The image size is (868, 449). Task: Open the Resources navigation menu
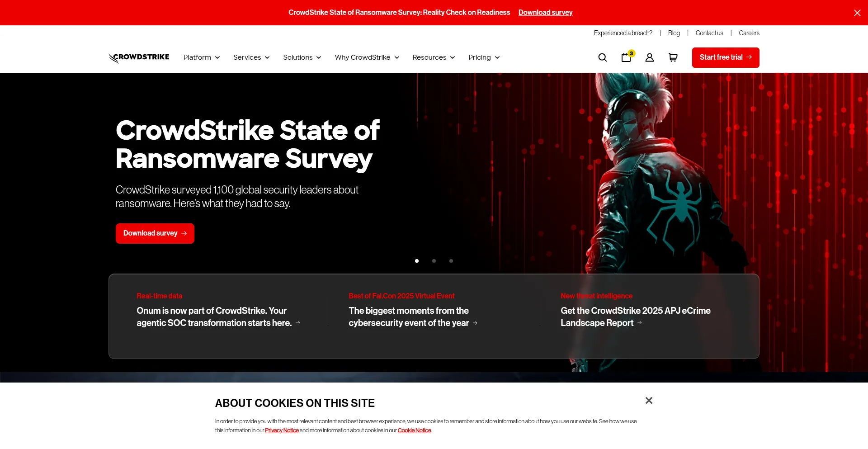click(434, 57)
